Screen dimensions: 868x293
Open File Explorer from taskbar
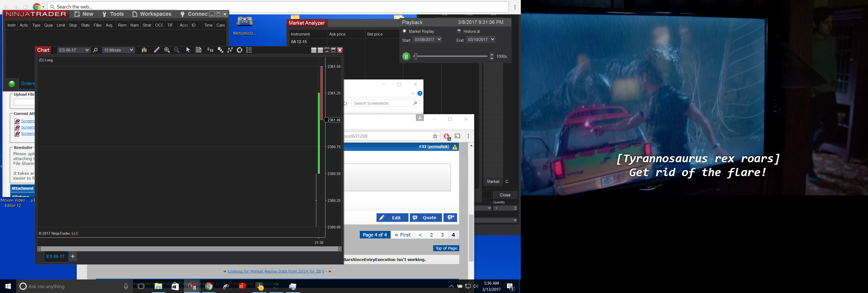point(158,286)
